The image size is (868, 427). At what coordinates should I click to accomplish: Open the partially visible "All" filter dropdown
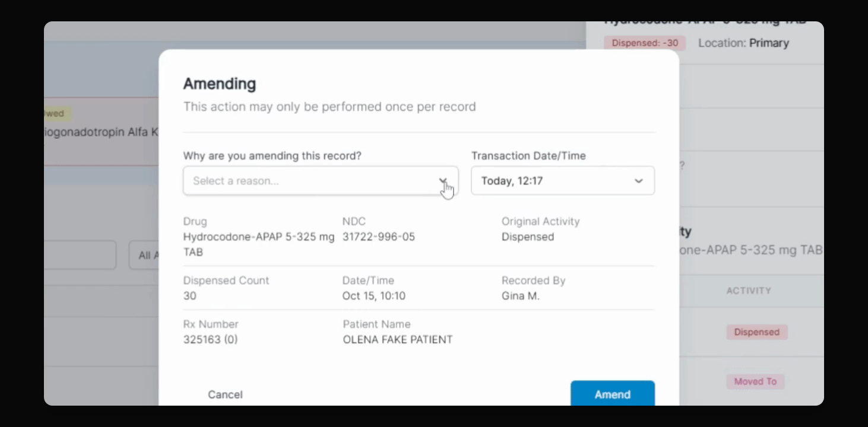pos(144,255)
